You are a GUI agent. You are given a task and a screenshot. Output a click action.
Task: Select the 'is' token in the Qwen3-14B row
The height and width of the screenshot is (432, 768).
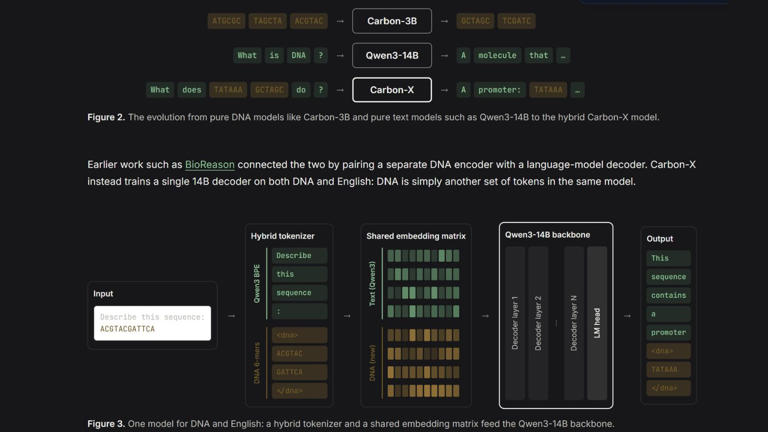tap(274, 55)
